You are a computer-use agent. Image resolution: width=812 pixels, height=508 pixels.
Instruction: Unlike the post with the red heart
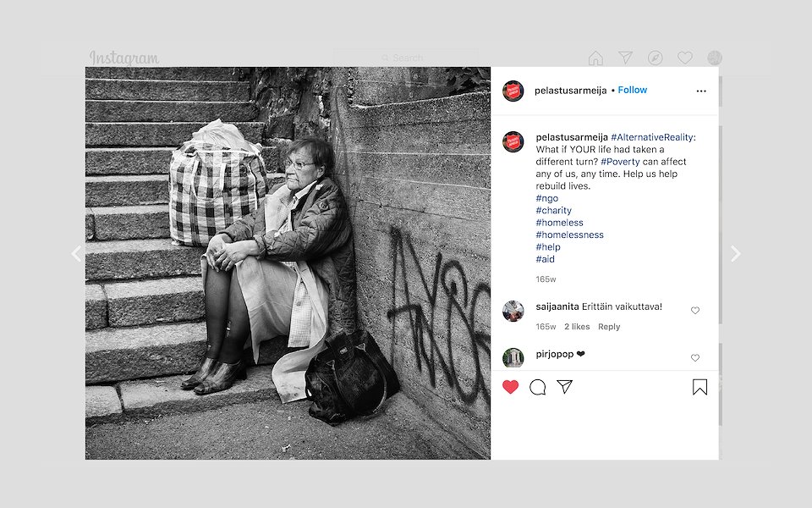(x=510, y=387)
